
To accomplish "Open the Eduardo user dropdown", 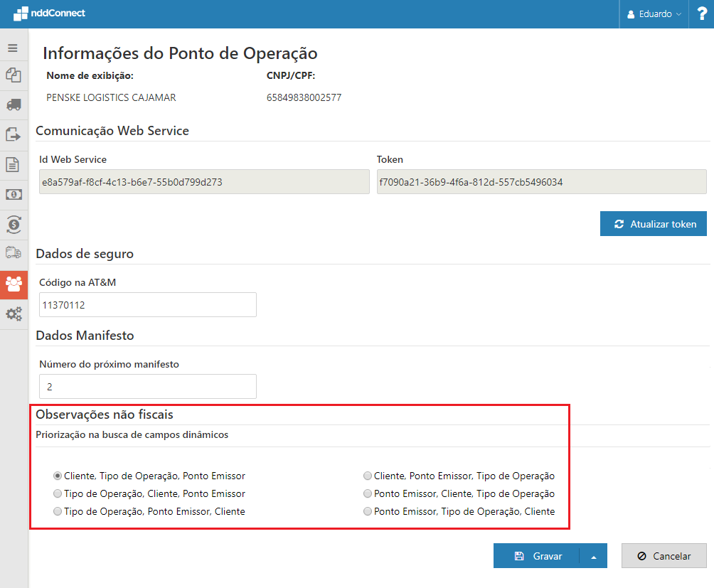I will click(652, 14).
